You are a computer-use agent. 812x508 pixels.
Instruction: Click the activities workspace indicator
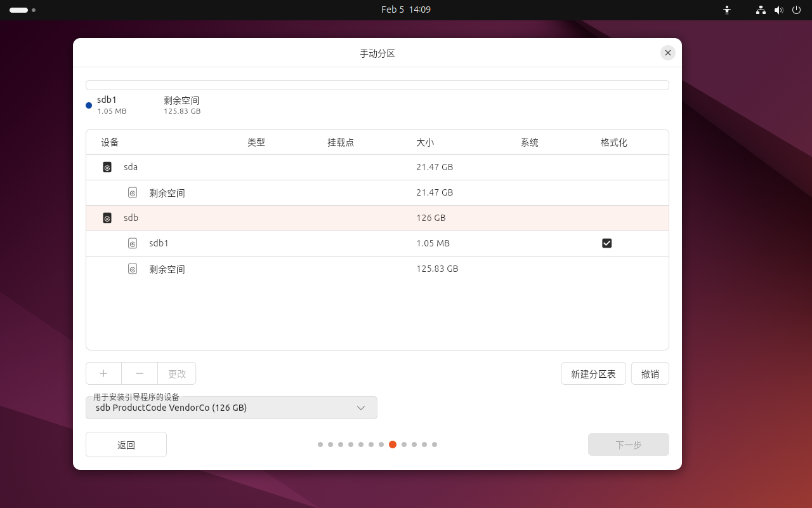(22, 10)
